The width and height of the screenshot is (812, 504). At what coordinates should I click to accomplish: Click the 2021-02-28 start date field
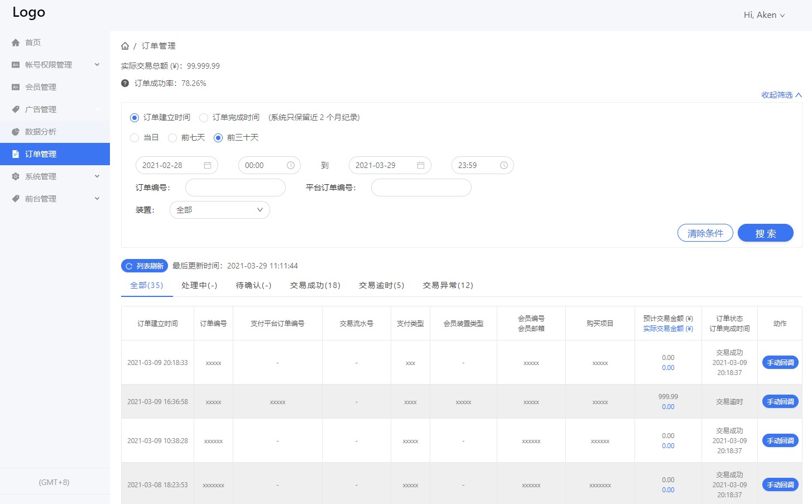pos(177,165)
